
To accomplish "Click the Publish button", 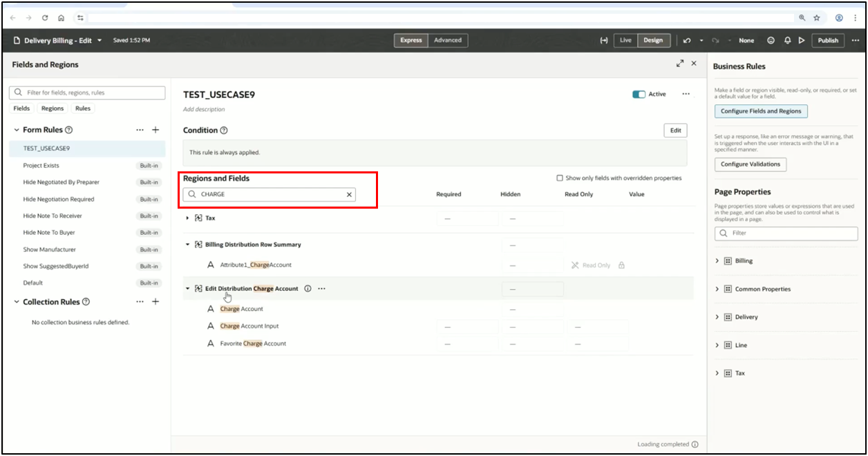I will click(x=828, y=40).
